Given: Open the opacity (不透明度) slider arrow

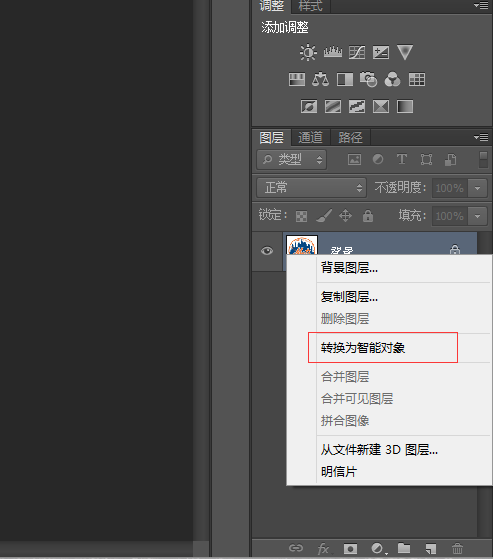Looking at the screenshot, I should pyautogui.click(x=478, y=188).
